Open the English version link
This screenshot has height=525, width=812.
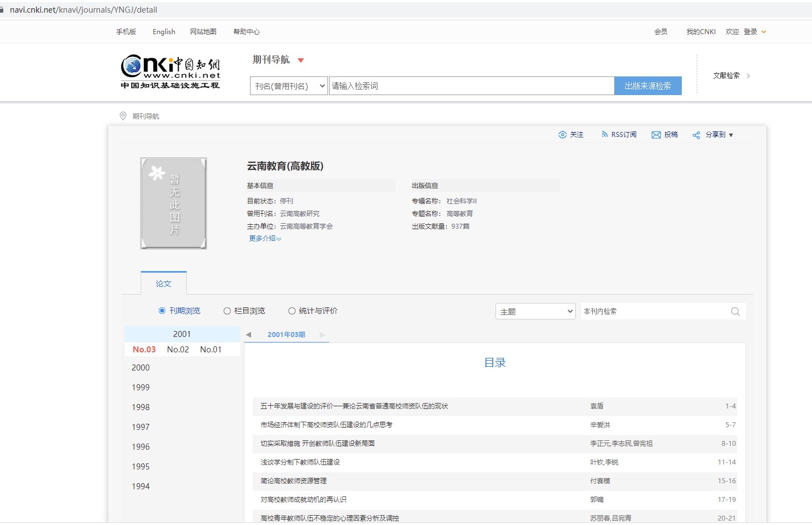164,32
